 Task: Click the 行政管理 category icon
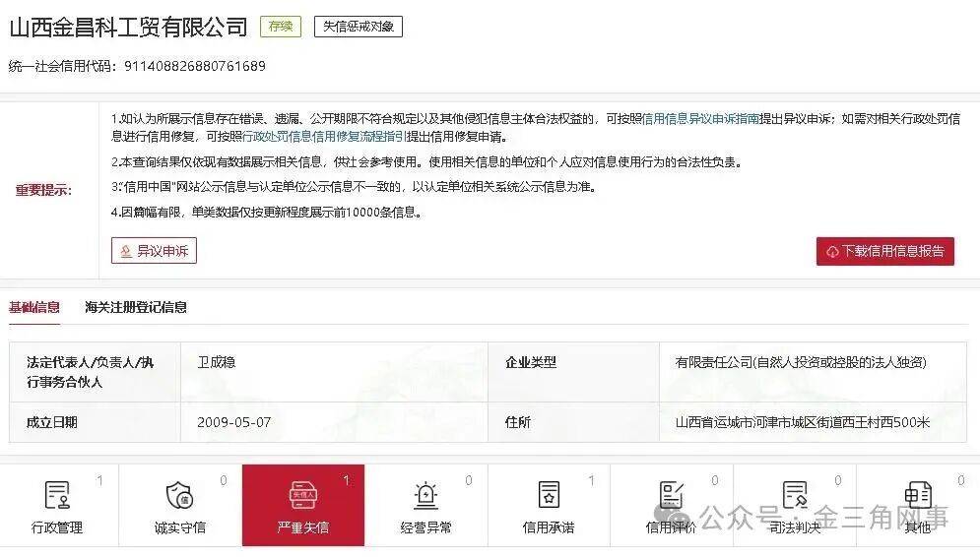[57, 495]
